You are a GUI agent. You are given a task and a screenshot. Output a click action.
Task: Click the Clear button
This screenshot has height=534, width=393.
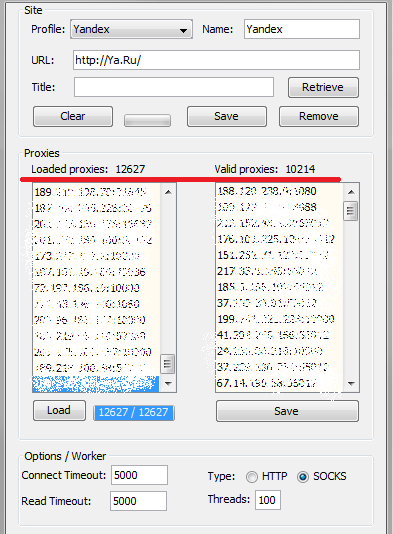click(73, 116)
